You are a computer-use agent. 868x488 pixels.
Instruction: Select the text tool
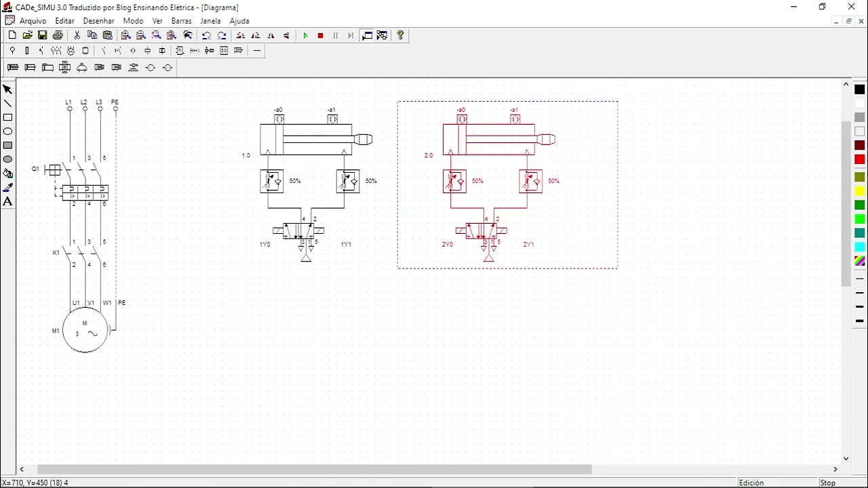[x=8, y=201]
